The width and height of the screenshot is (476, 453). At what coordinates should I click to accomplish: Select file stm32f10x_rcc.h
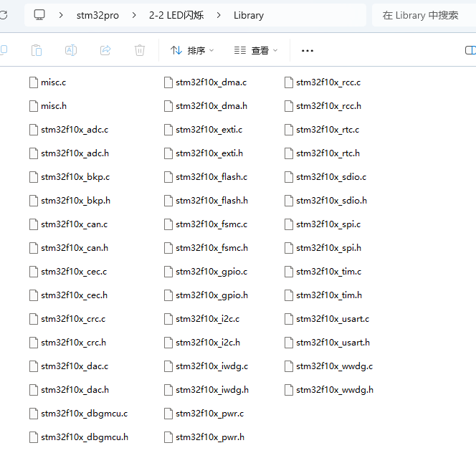coord(323,106)
